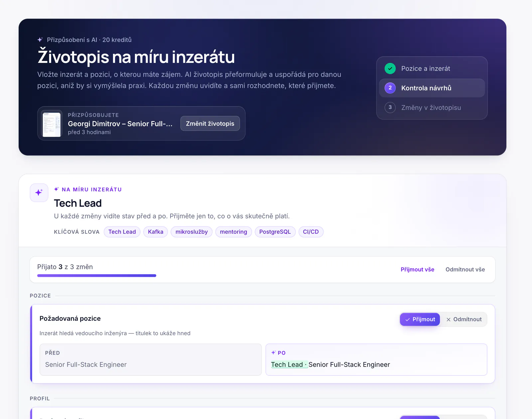The height and width of the screenshot is (419, 532).
Task: Click the large sparkle tile next to "Tech Lead"
Action: click(x=39, y=193)
